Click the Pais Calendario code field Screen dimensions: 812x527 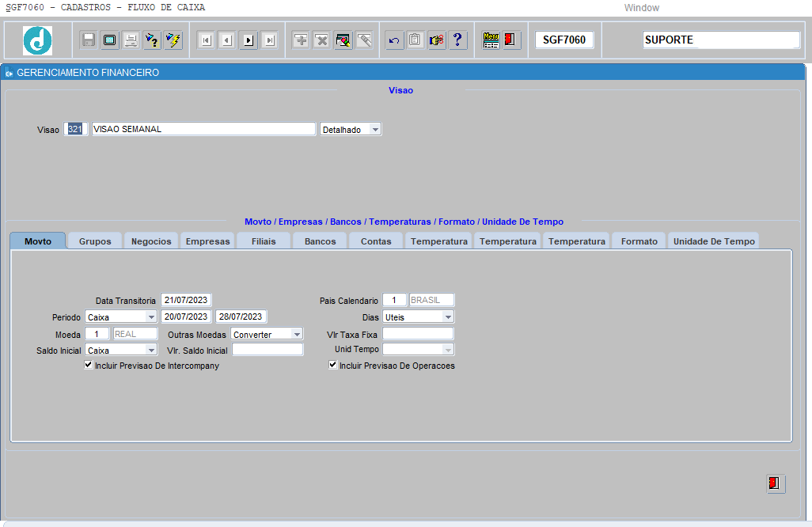pyautogui.click(x=394, y=300)
